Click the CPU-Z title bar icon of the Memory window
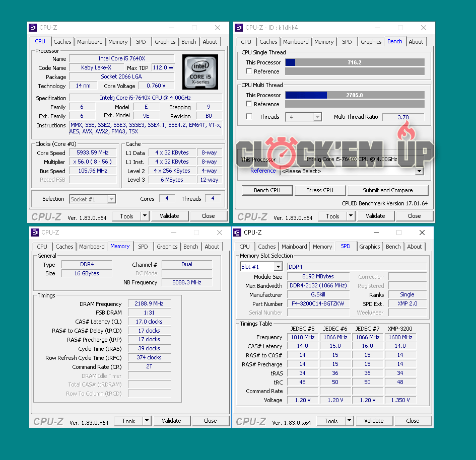Image resolution: width=476 pixels, height=460 pixels. 35,233
